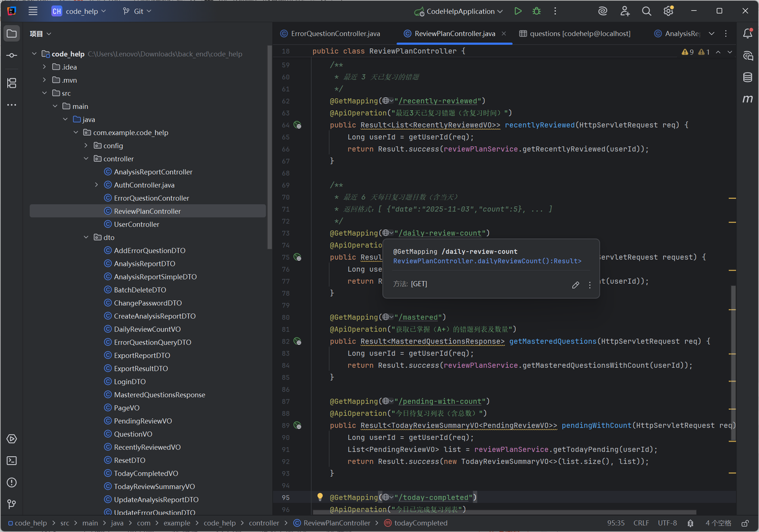Screen dimensions: 759x532
Task: Open the Database tool window
Action: coord(748,78)
